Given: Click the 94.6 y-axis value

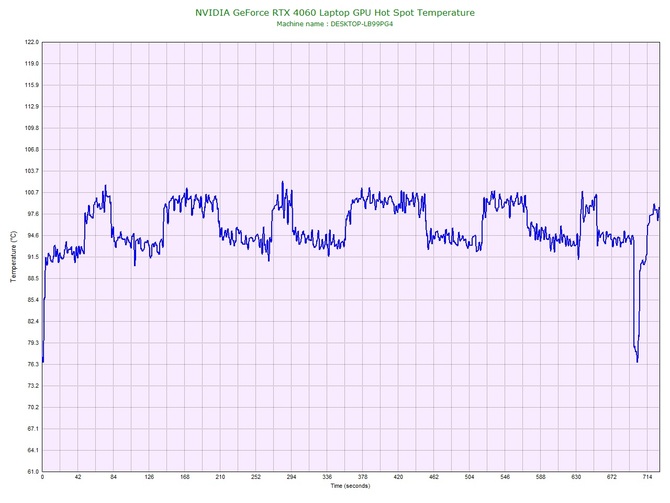Looking at the screenshot, I should pos(32,235).
